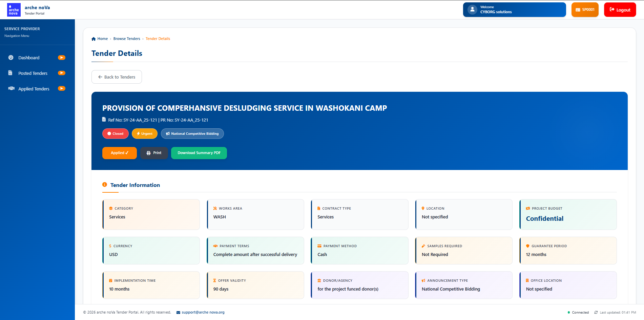Click the SP0001 provider ID badge

(585, 10)
